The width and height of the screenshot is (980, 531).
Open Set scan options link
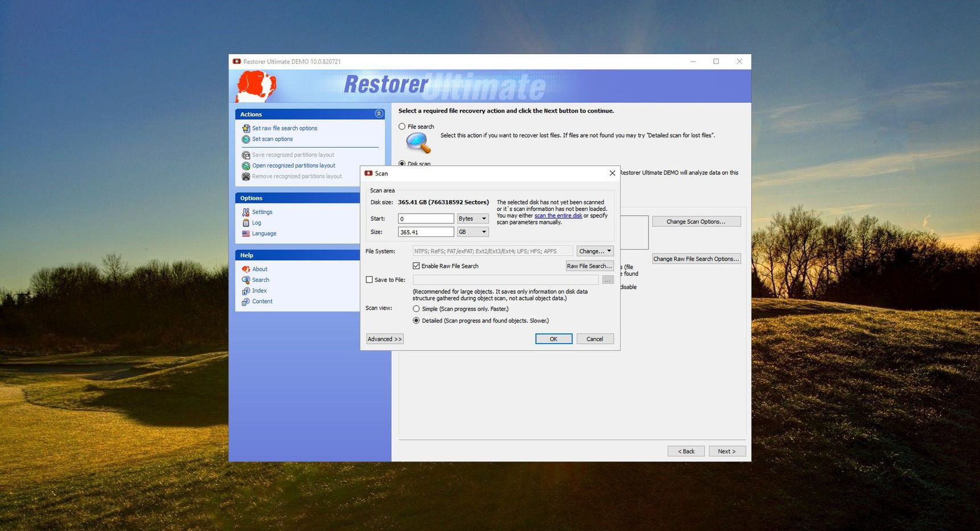click(x=272, y=139)
